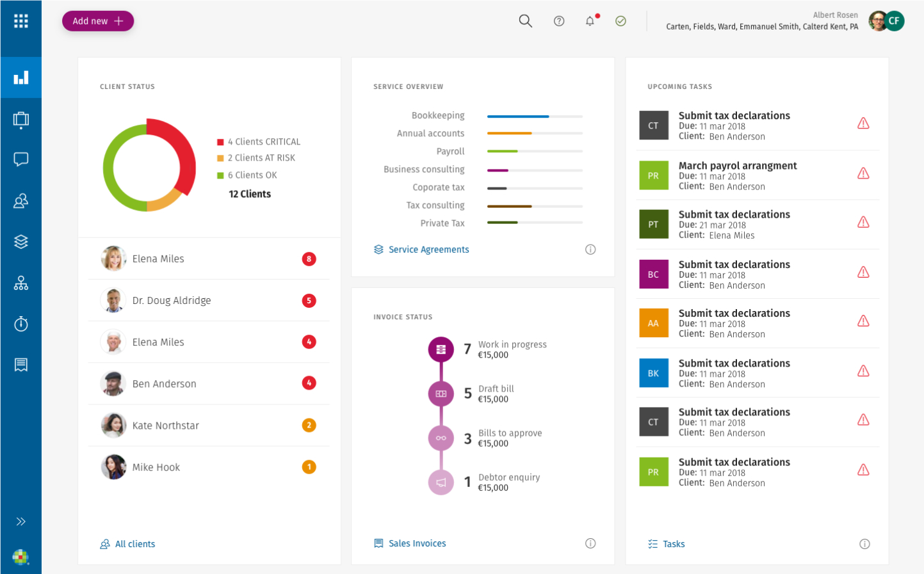Open the clients sidebar menu item

point(21,201)
